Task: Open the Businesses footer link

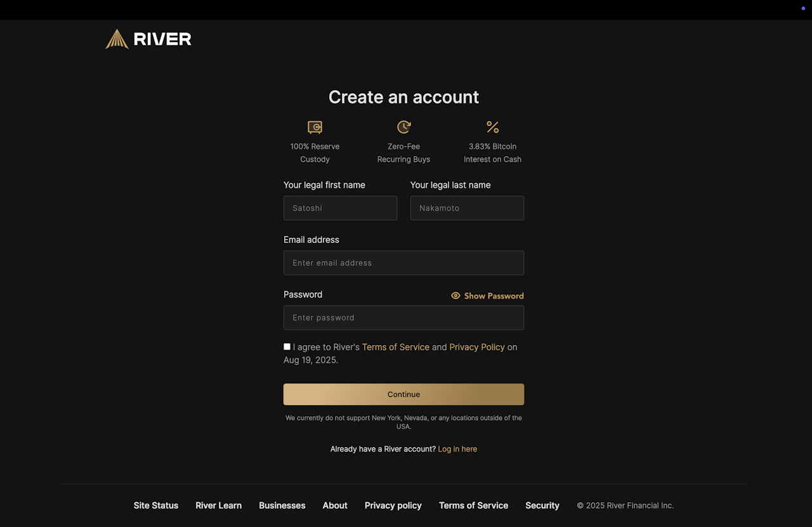Action: (282, 505)
